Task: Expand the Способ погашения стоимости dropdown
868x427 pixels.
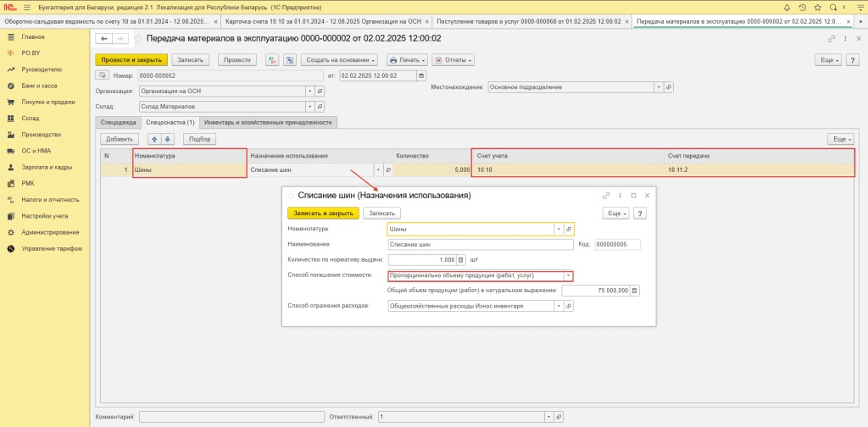Action: tap(568, 275)
